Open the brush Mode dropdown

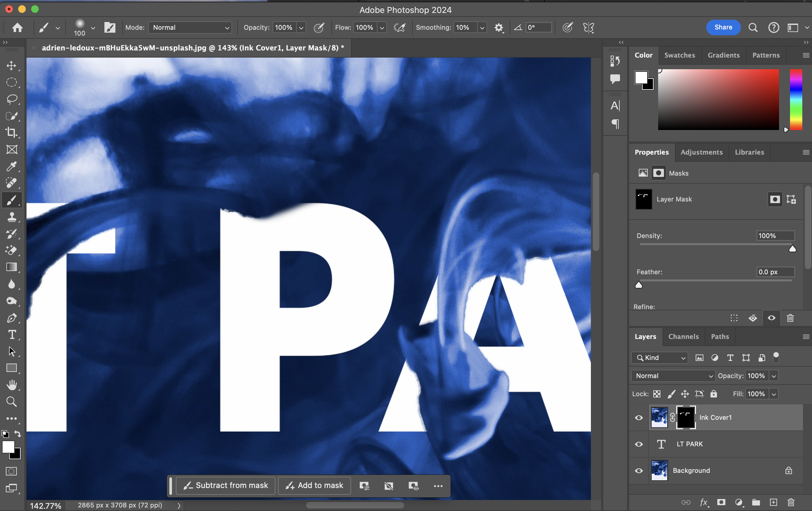coord(190,28)
